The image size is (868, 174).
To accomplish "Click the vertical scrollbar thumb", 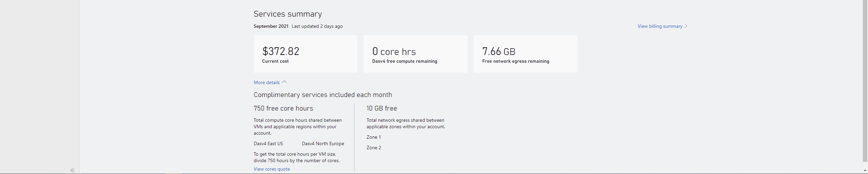I will point(865,81).
